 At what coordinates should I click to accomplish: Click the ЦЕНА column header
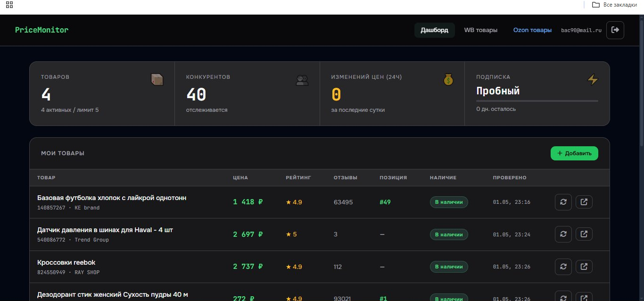coord(240,178)
